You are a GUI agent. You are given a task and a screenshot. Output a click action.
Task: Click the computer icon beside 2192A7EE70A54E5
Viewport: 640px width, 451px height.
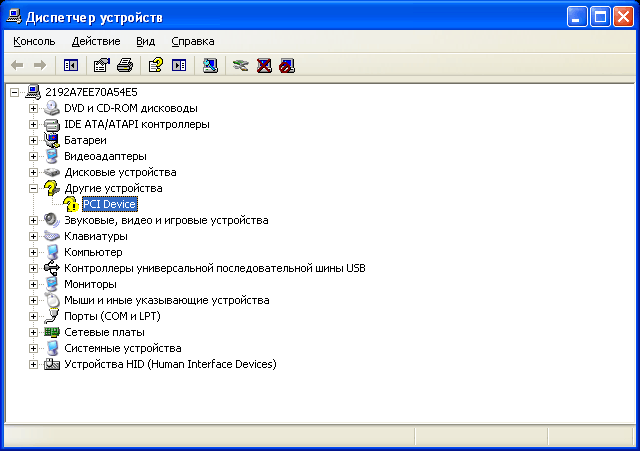click(x=33, y=92)
